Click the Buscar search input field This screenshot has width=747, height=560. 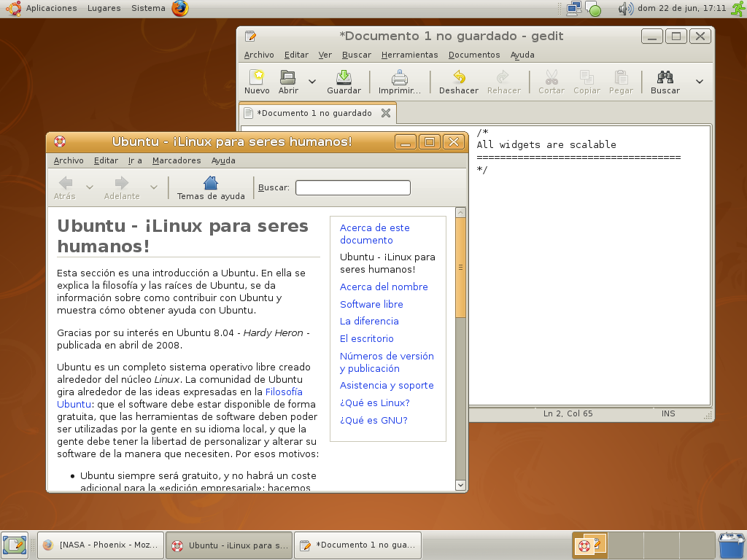click(x=352, y=188)
